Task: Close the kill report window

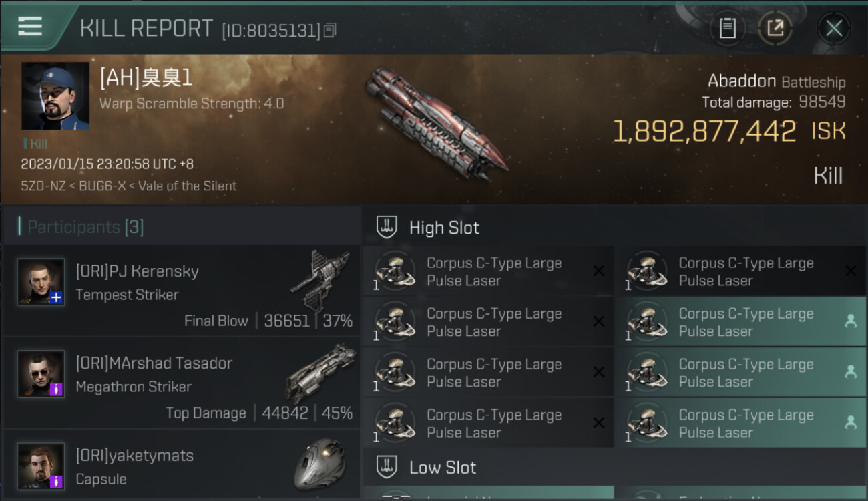Action: [833, 28]
